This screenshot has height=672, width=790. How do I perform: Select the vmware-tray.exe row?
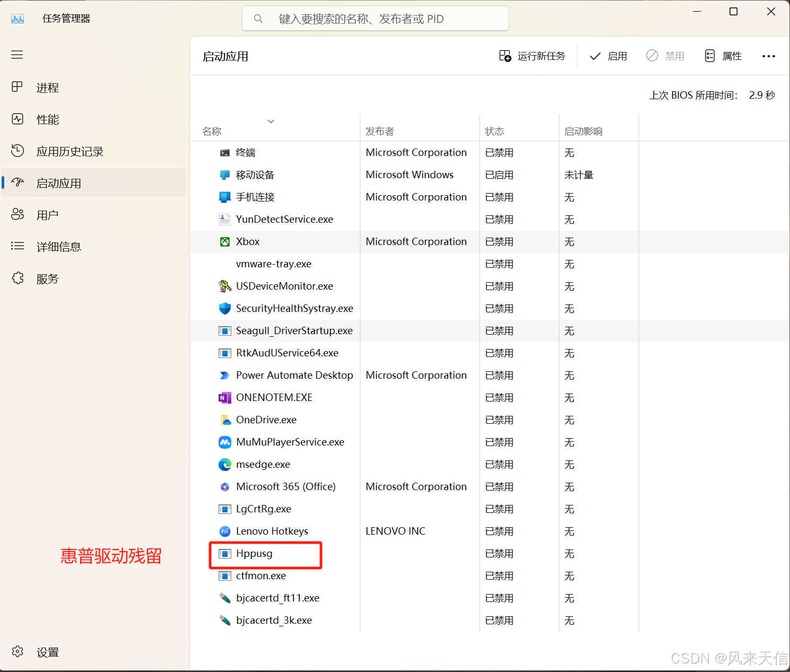(x=489, y=264)
